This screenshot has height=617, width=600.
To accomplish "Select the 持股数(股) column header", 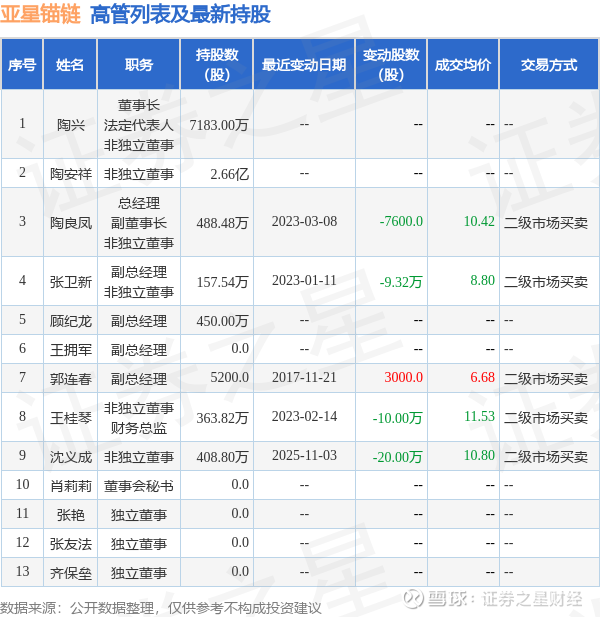I will pyautogui.click(x=217, y=65).
